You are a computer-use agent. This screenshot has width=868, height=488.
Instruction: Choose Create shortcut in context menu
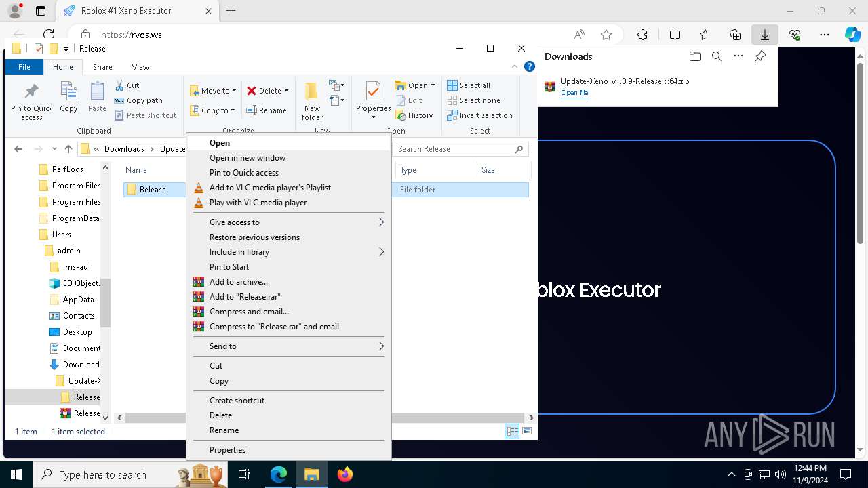[289, 401]
